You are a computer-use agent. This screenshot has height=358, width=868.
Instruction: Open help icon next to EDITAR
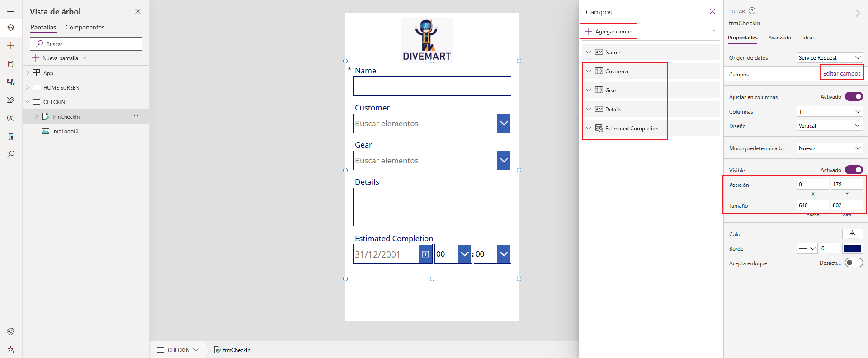[752, 11]
